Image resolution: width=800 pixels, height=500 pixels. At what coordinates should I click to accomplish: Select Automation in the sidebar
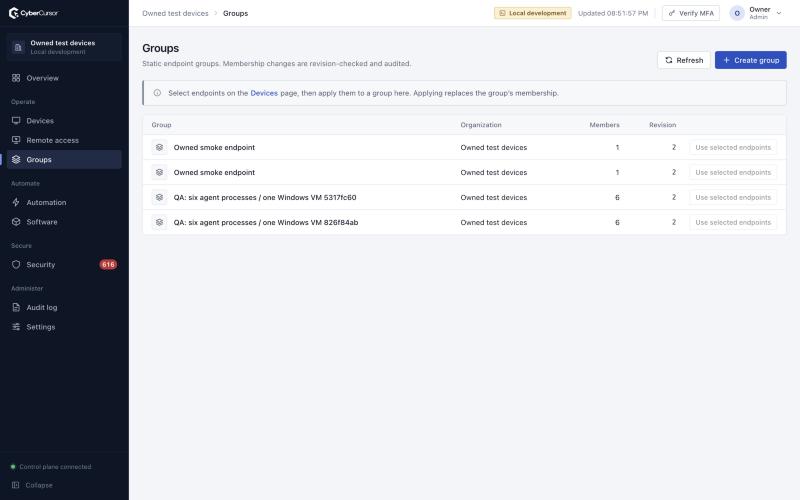point(64,203)
